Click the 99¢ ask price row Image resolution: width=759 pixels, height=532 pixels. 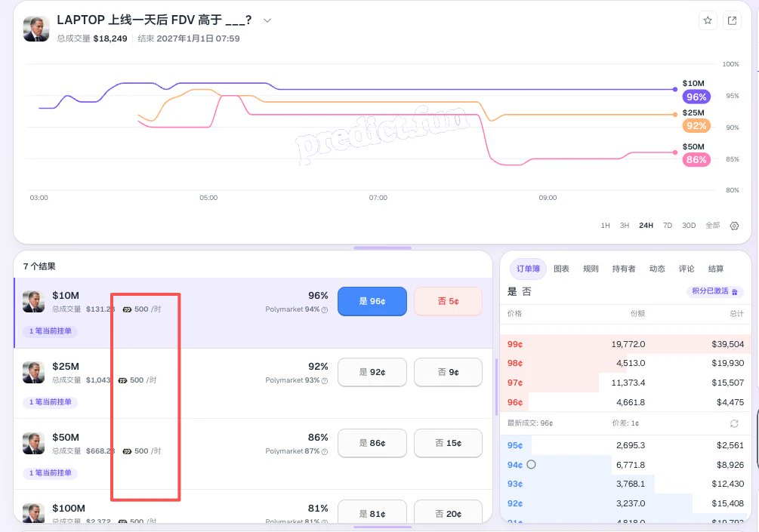click(x=625, y=344)
